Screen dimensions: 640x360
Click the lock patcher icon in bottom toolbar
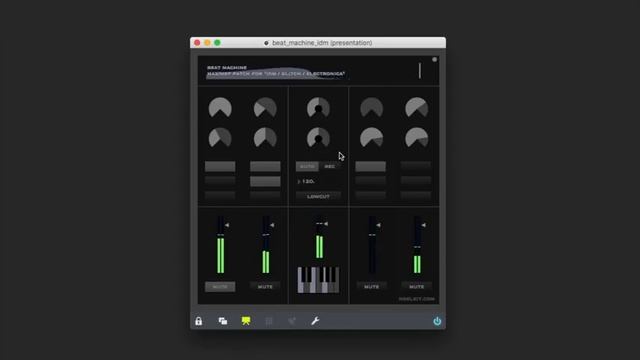pos(198,321)
